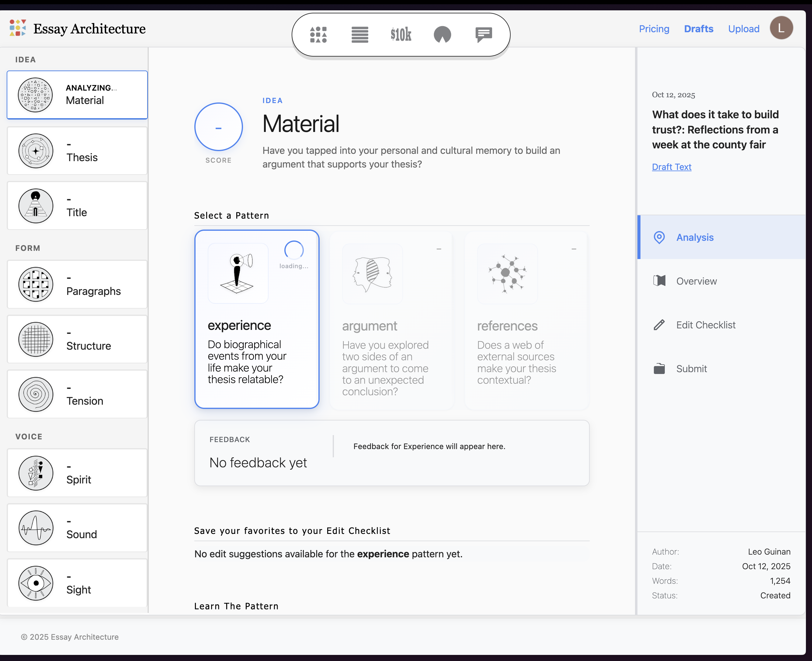Open user avatar menu labeled L
The height and width of the screenshot is (661, 812).
(x=781, y=28)
